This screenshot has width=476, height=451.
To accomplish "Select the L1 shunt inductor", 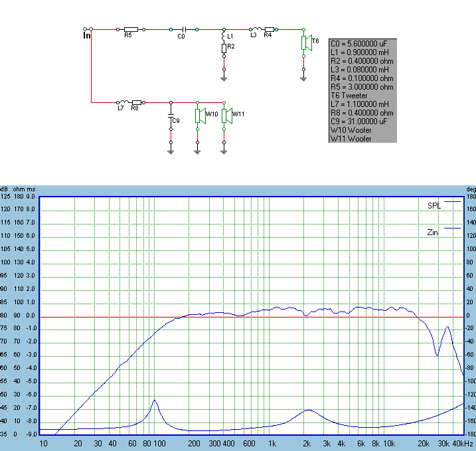I will (224, 35).
